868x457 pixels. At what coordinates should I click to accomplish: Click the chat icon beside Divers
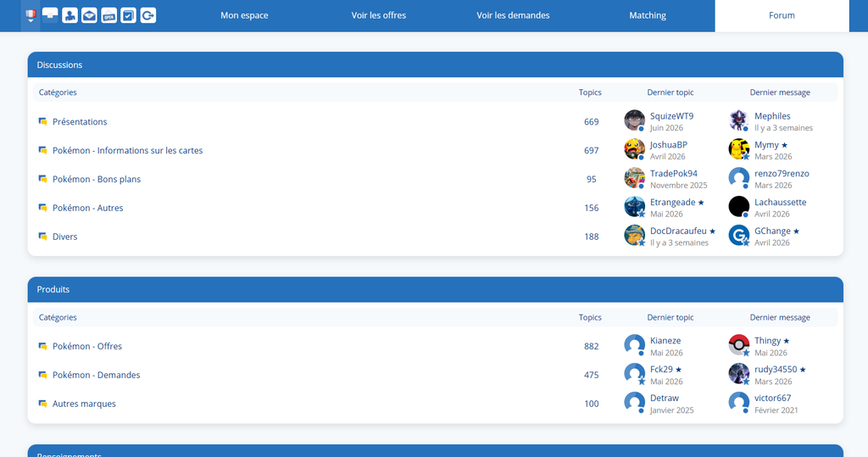click(42, 237)
